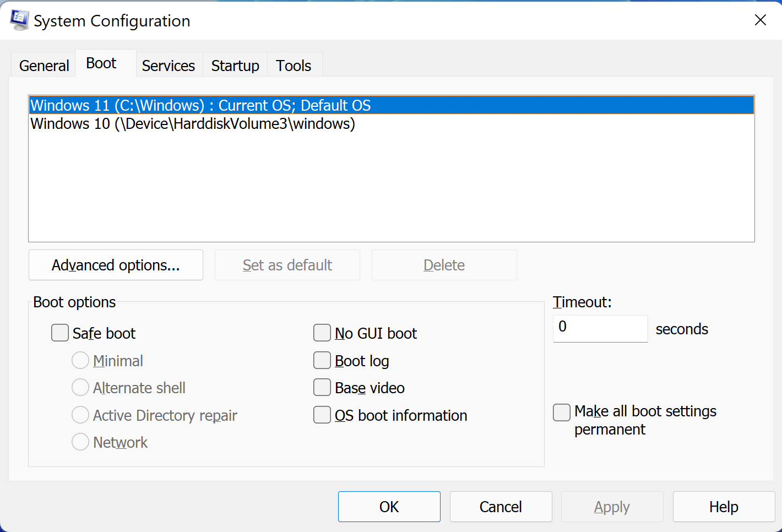782x532 pixels.
Task: Check OS boot information
Action: pos(322,415)
